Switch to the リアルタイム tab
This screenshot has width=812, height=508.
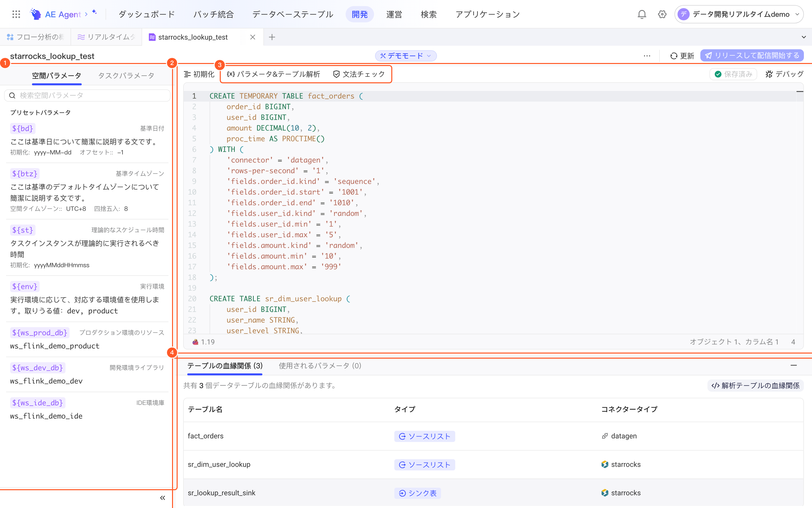pos(106,37)
